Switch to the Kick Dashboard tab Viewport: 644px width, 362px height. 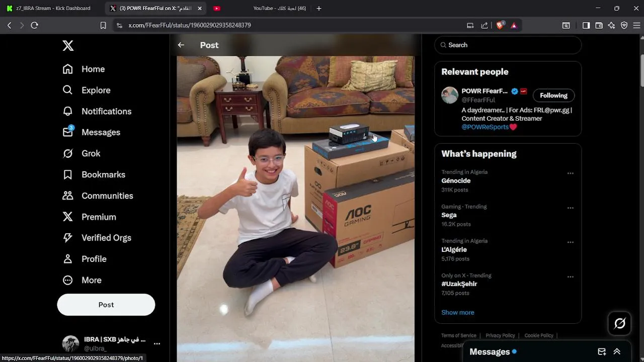pyautogui.click(x=52, y=9)
